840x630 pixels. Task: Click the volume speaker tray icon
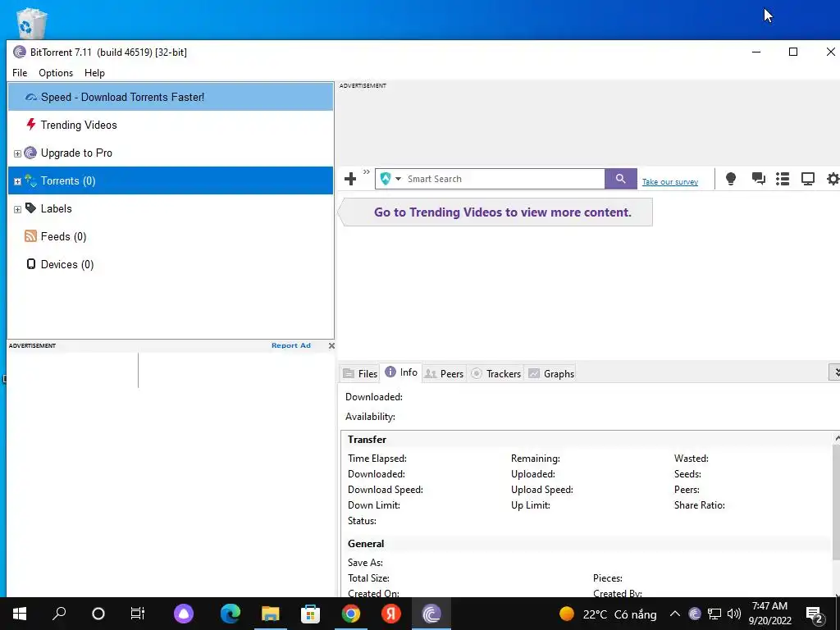[x=734, y=614]
